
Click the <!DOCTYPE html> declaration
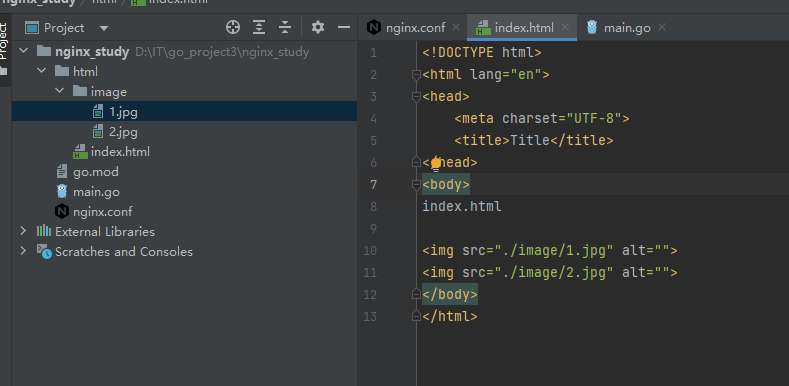point(482,53)
